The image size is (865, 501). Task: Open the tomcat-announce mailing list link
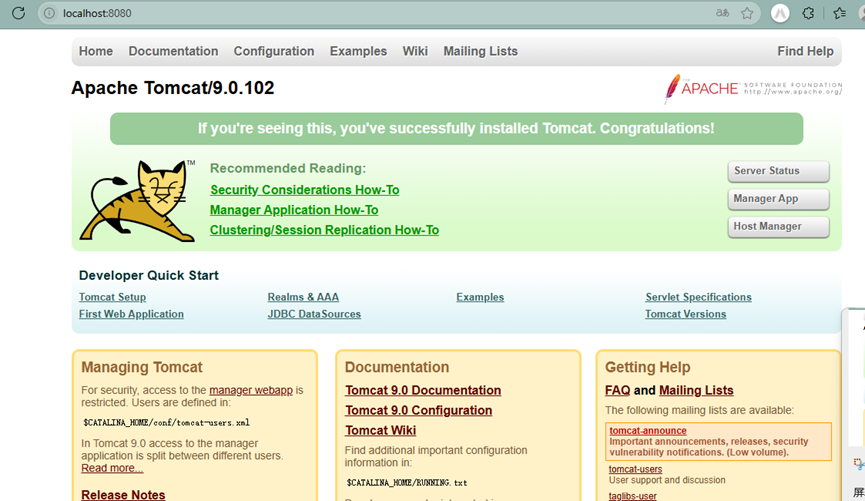tap(648, 430)
